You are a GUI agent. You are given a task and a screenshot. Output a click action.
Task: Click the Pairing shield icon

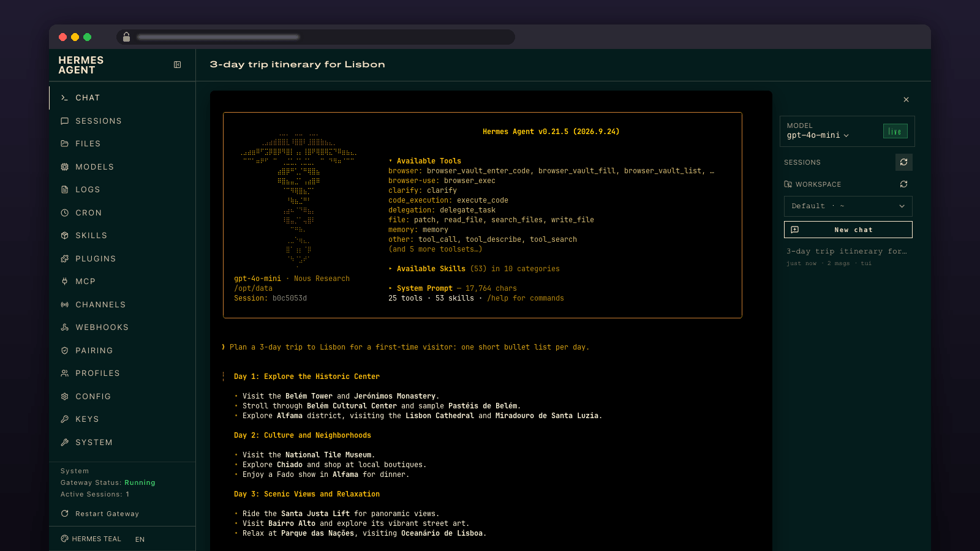coord(64,351)
